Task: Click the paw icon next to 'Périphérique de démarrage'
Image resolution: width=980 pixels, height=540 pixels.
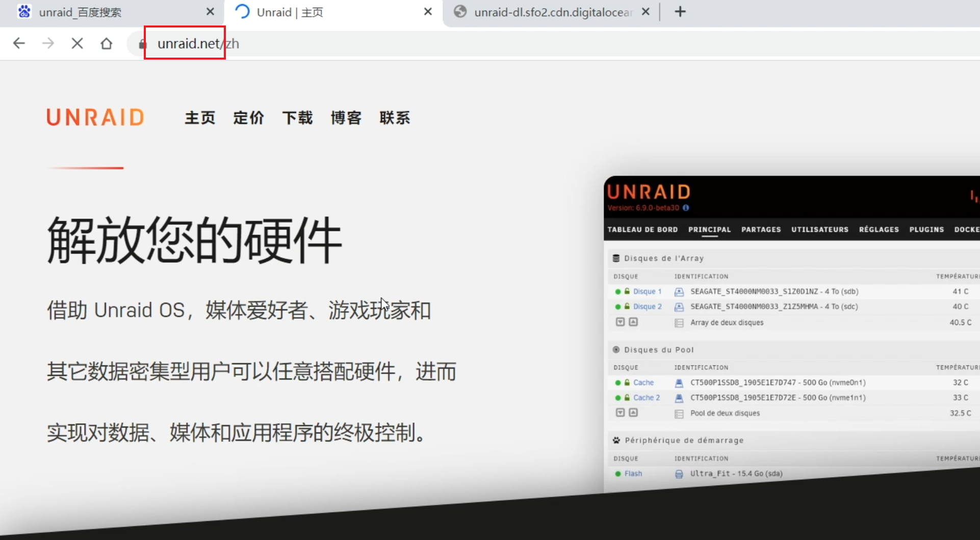Action: pyautogui.click(x=616, y=440)
